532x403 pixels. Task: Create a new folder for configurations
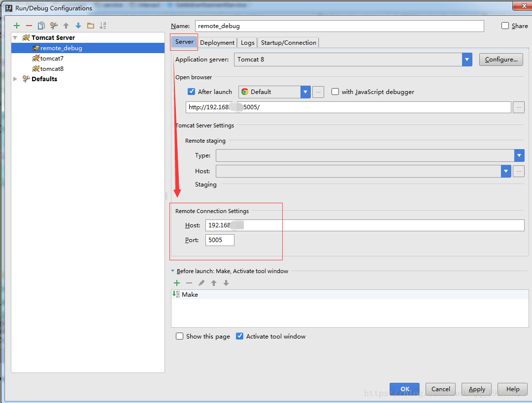point(90,26)
